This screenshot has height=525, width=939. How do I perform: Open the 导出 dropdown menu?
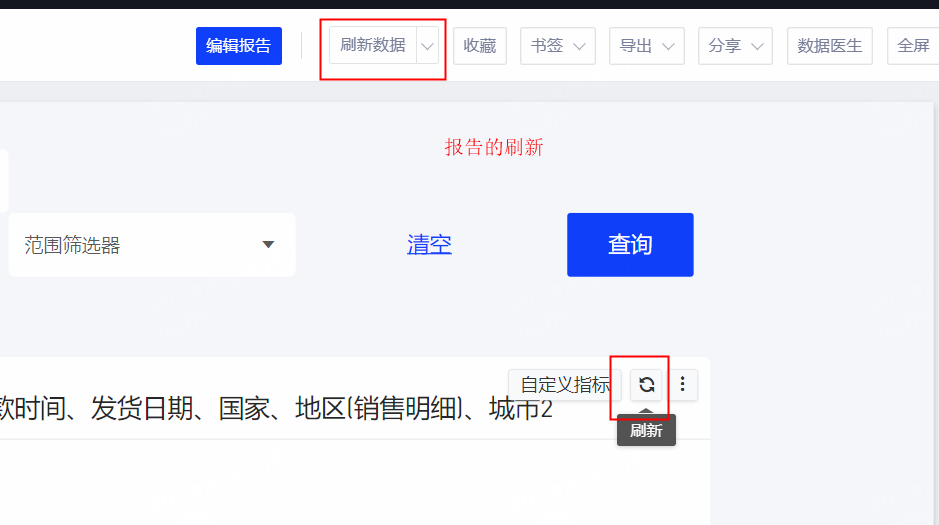(x=646, y=45)
